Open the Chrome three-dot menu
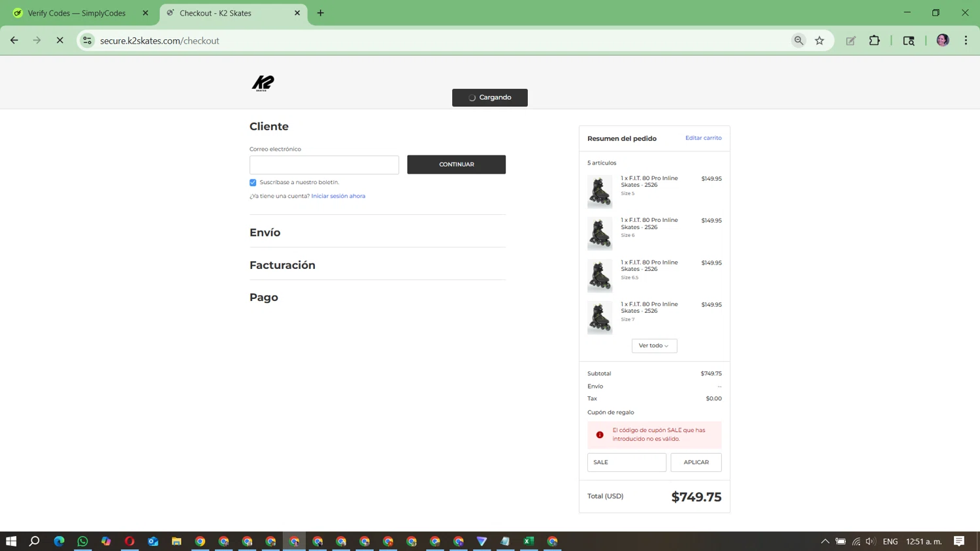 [x=966, y=40]
